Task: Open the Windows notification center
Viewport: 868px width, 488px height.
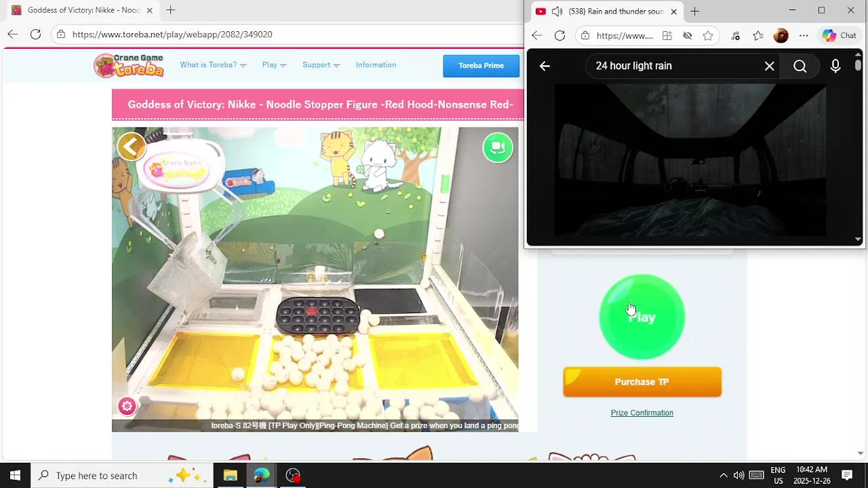Action: [x=847, y=475]
